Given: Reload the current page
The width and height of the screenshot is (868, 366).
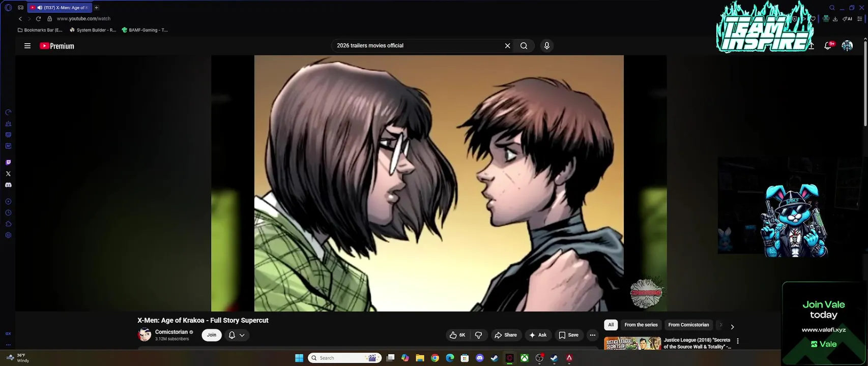Looking at the screenshot, I should click(38, 19).
